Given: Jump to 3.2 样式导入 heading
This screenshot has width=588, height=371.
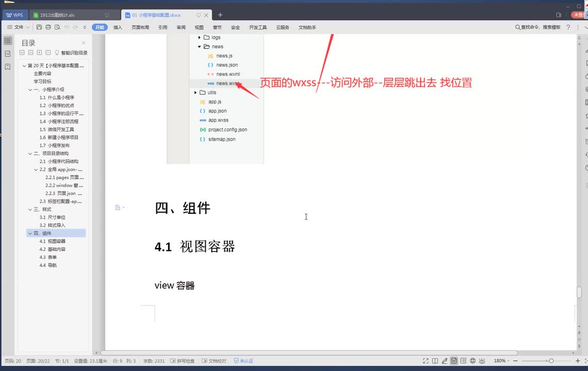Looking at the screenshot, I should tap(52, 225).
